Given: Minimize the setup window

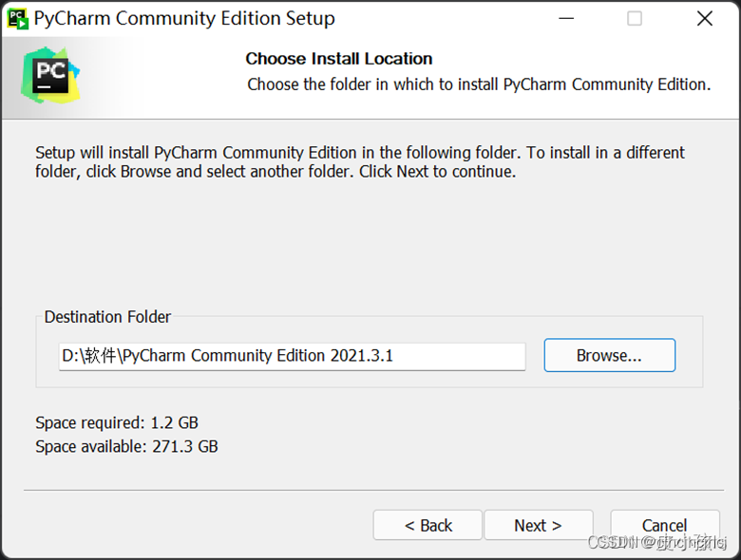Looking at the screenshot, I should [x=566, y=19].
